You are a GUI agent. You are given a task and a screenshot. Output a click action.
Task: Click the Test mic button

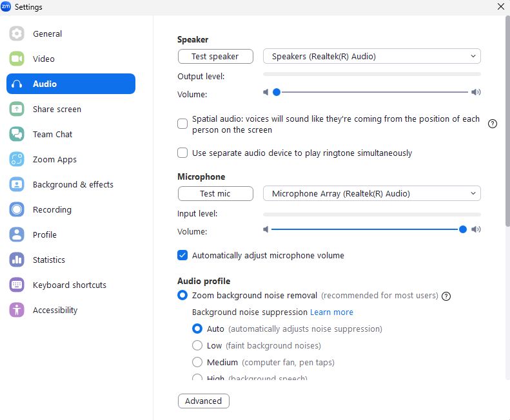215,193
